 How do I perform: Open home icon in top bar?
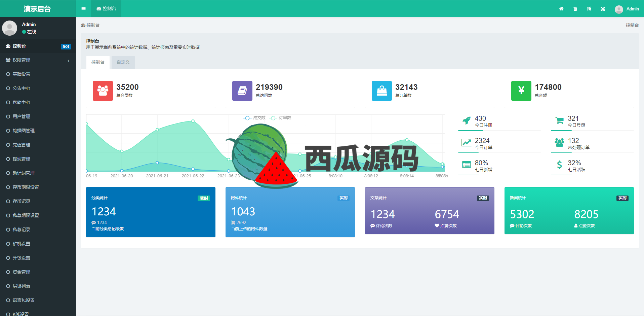click(561, 9)
